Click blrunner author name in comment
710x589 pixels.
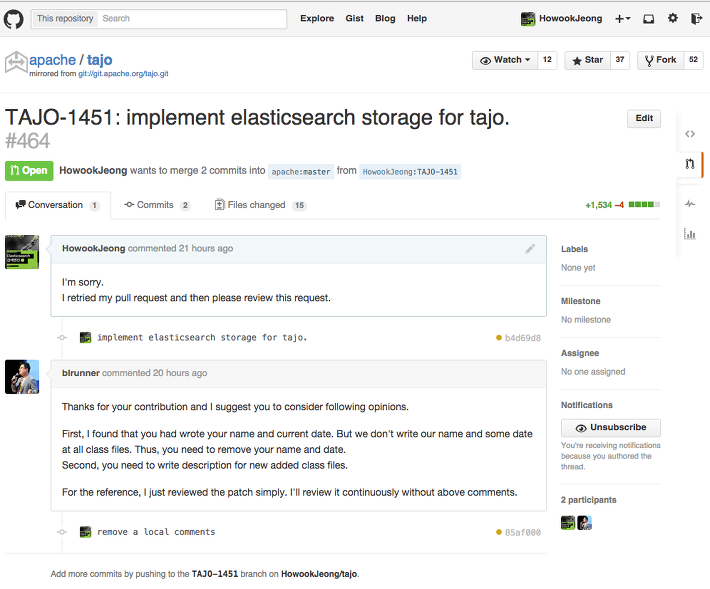[x=81, y=373]
